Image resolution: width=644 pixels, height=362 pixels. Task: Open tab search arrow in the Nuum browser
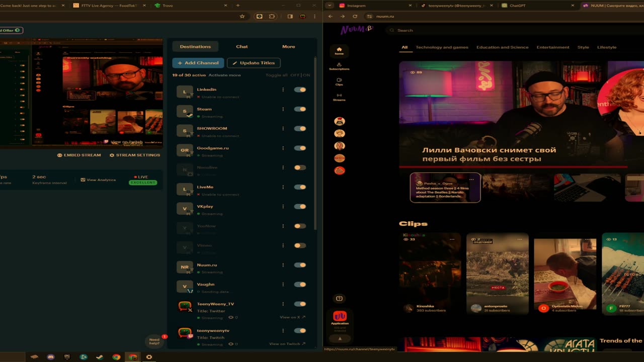pyautogui.click(x=330, y=6)
